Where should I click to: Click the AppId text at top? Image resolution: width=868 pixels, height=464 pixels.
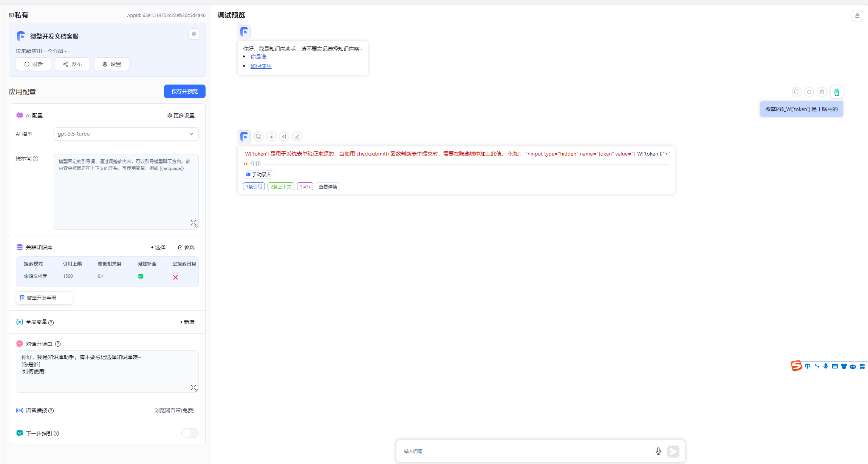pyautogui.click(x=166, y=15)
